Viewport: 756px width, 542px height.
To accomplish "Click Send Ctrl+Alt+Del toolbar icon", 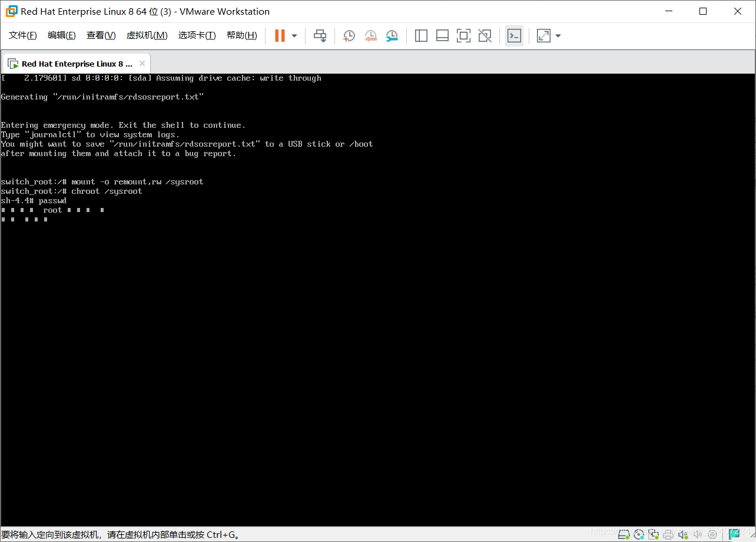I will point(320,36).
